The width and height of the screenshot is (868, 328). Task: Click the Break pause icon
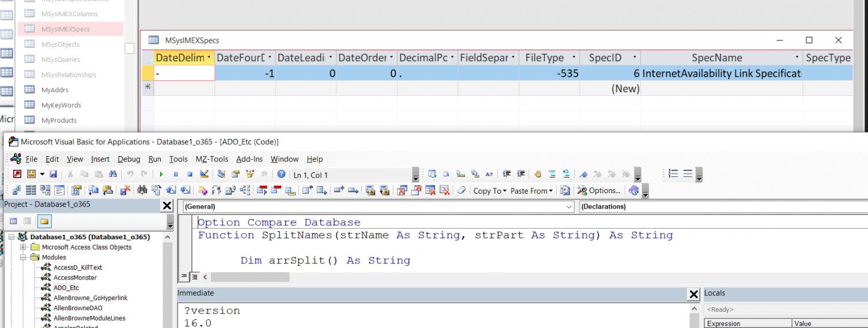(x=176, y=174)
